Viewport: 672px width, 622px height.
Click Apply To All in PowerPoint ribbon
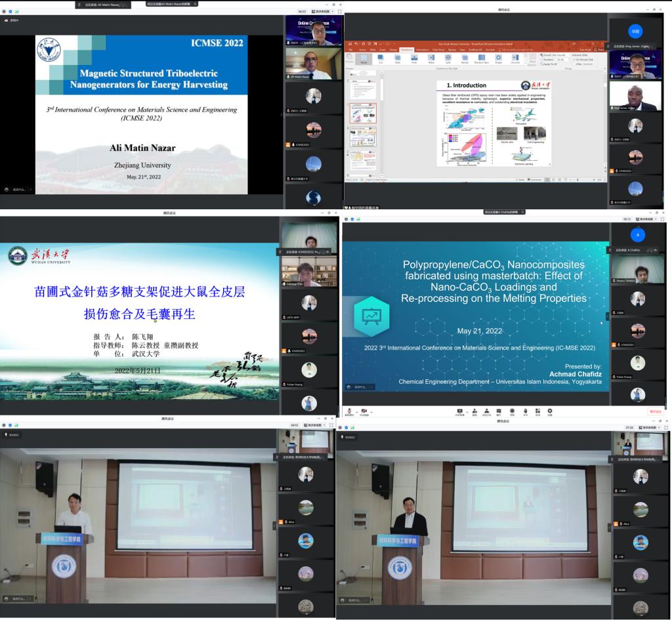(549, 64)
